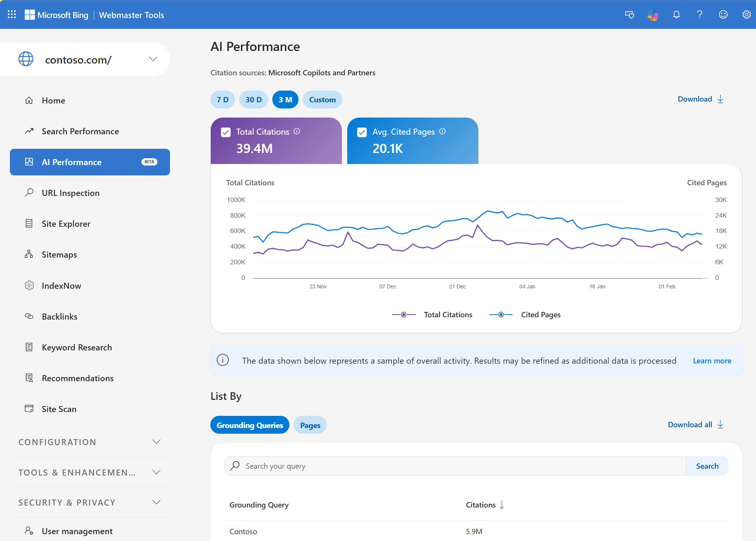Open the Home page from sidebar
756x541 pixels.
(53, 100)
